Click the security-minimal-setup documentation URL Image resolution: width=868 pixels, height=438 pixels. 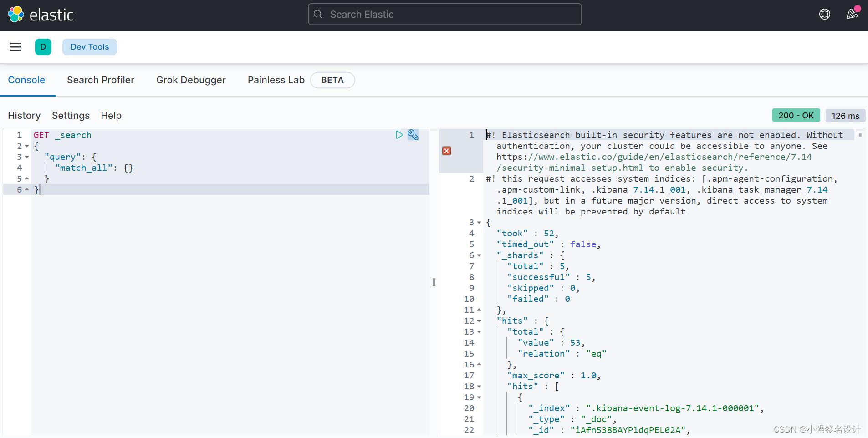coord(654,163)
